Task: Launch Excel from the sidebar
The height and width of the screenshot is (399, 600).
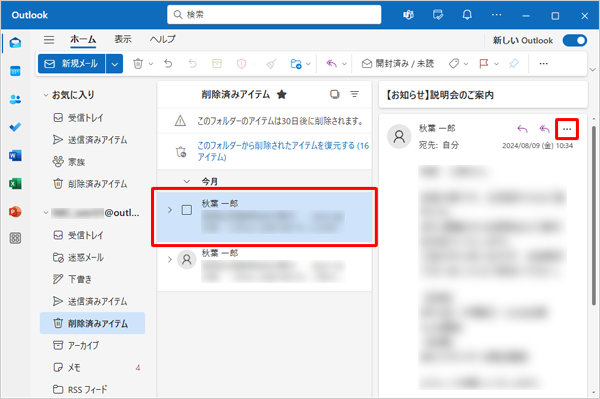Action: [15, 184]
